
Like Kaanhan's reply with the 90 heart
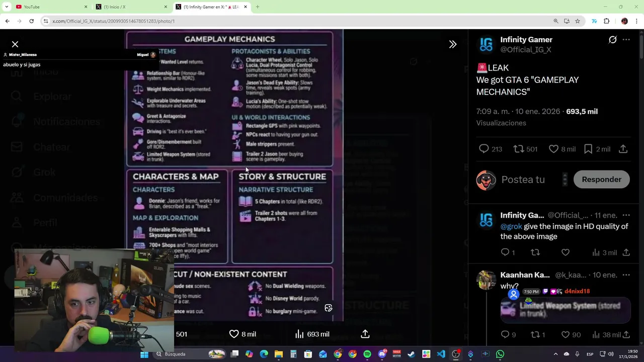click(x=571, y=334)
